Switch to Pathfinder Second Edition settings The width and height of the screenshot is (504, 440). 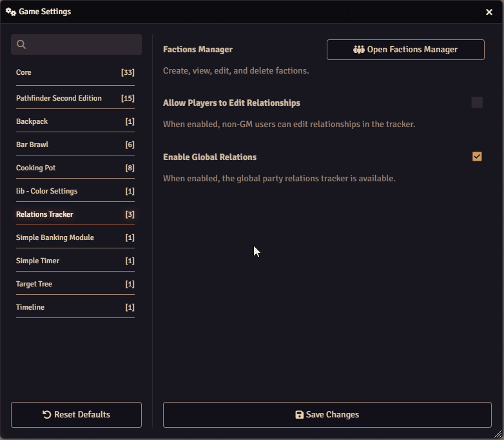75,98
